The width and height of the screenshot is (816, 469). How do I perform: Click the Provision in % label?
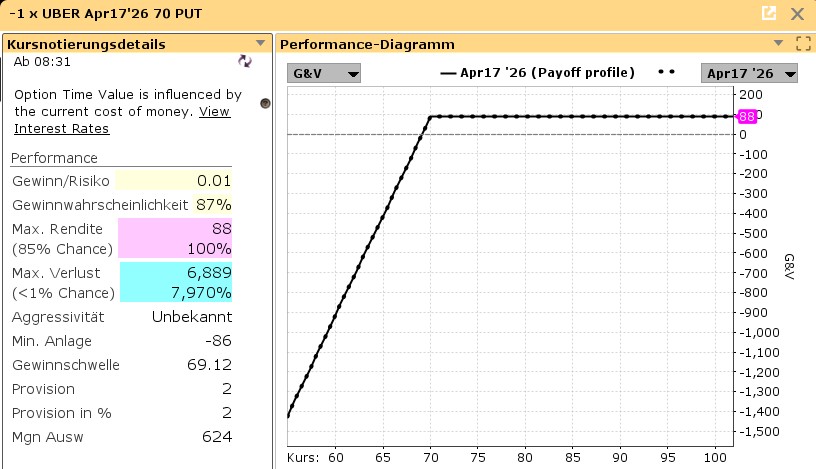(61, 413)
